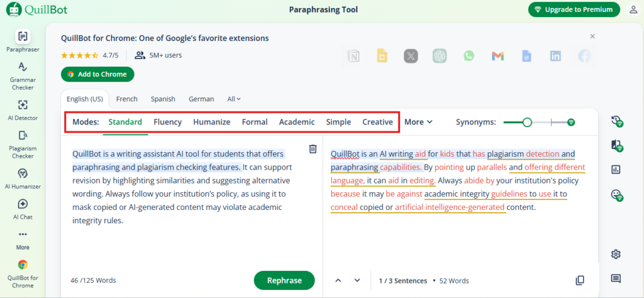Switch to the French language tab
The height and width of the screenshot is (298, 644).
(x=127, y=99)
